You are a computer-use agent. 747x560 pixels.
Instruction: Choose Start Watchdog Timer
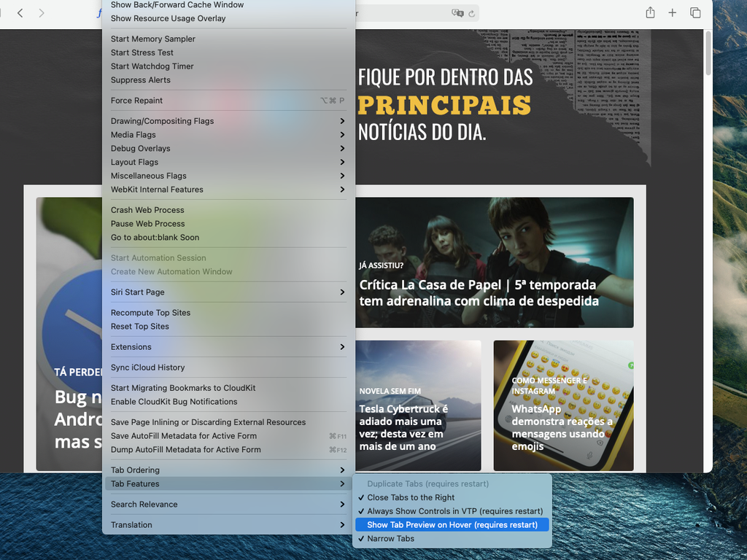point(228,66)
